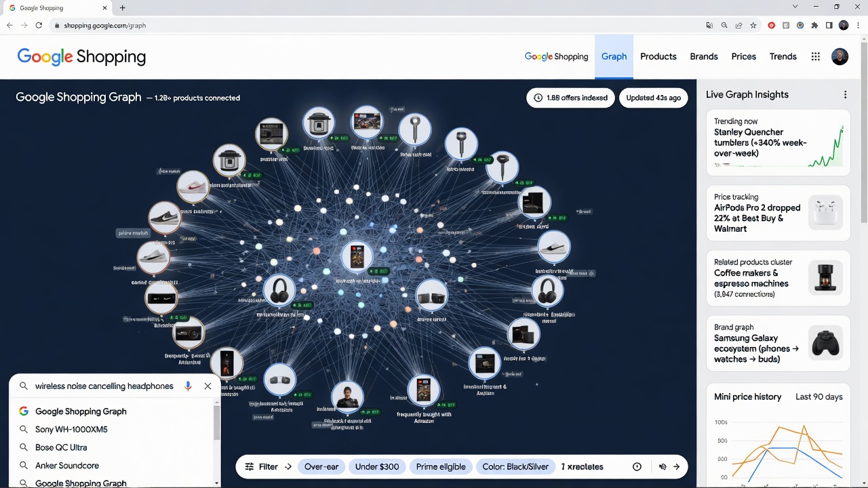868x488 pixels.
Task: Clear the headphones search with X
Action: pyautogui.click(x=208, y=386)
